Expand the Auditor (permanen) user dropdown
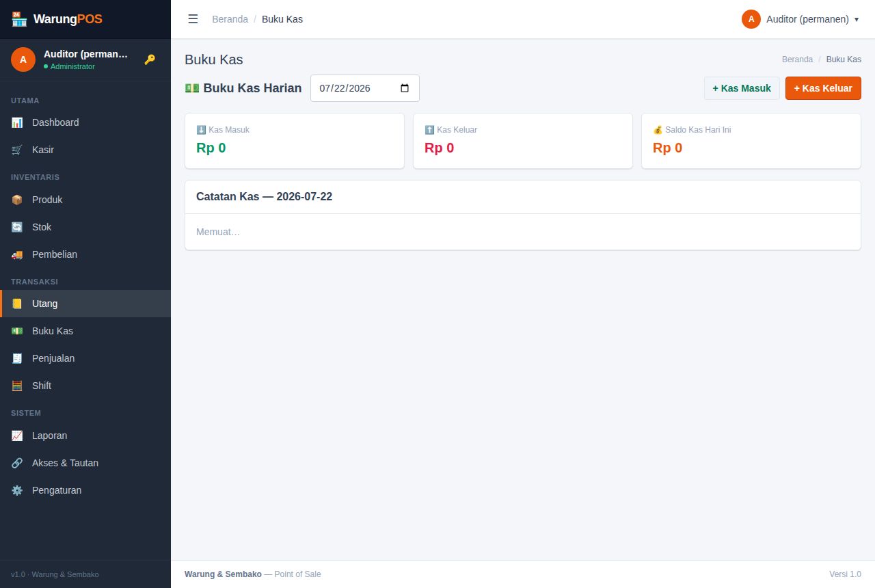The height and width of the screenshot is (588, 875). (800, 19)
